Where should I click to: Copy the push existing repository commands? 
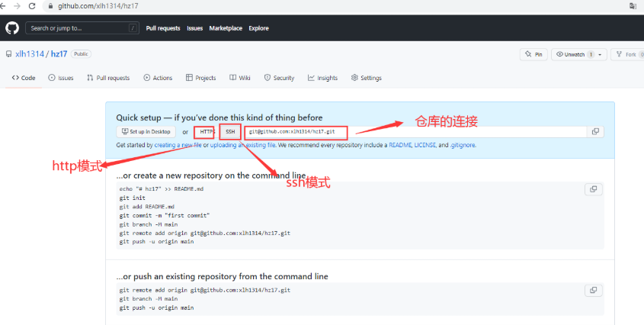(594, 291)
